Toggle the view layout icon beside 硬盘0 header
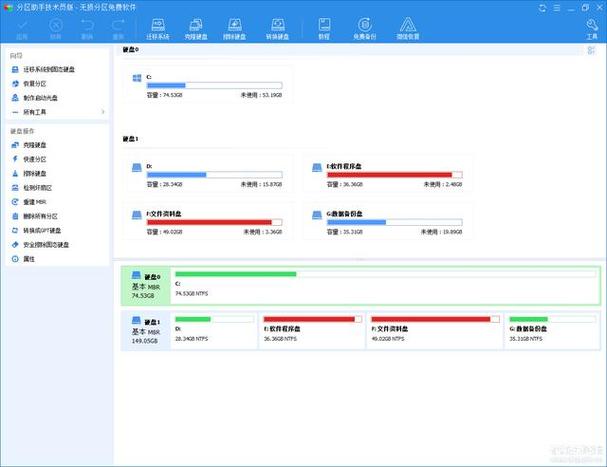Viewport: 607px width, 467px height. click(591, 50)
